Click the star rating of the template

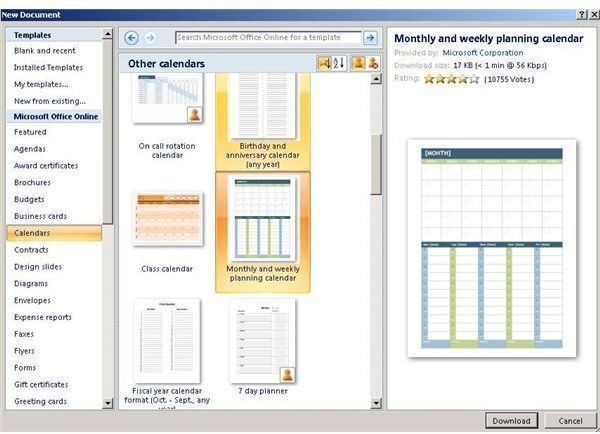[452, 79]
